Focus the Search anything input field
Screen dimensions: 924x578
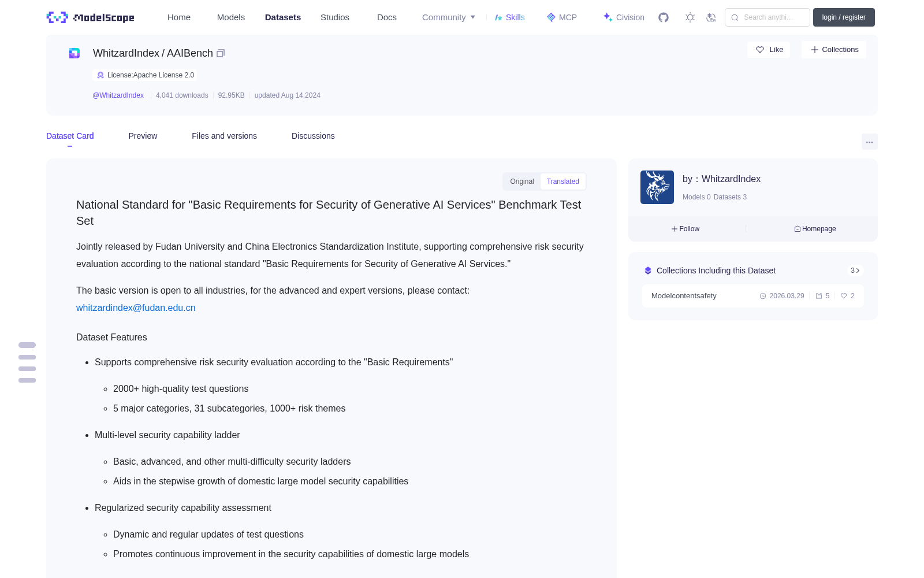pos(767,17)
